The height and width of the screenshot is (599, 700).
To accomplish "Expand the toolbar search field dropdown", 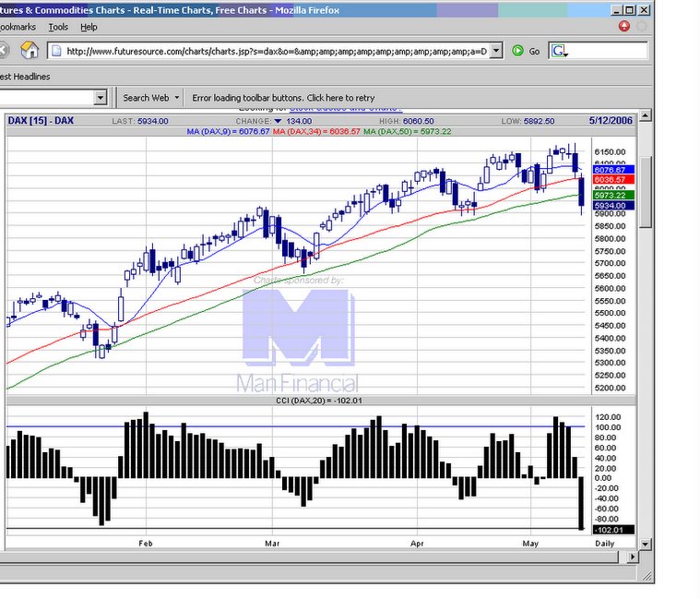I will click(x=101, y=98).
